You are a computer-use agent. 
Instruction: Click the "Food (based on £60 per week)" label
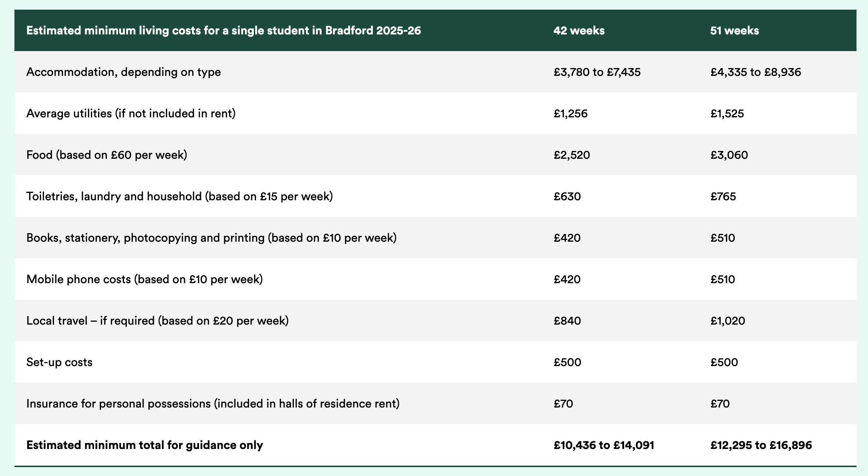(x=107, y=155)
